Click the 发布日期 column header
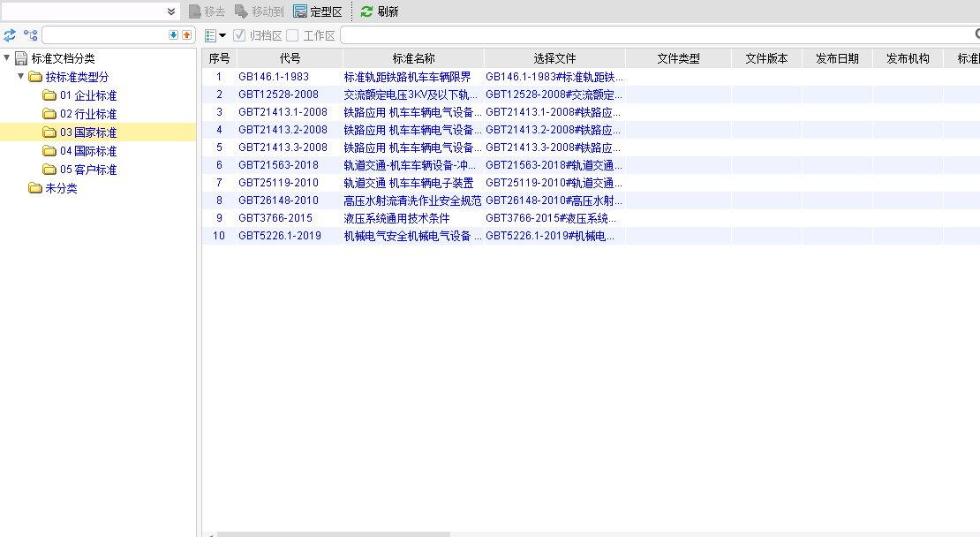 click(837, 58)
